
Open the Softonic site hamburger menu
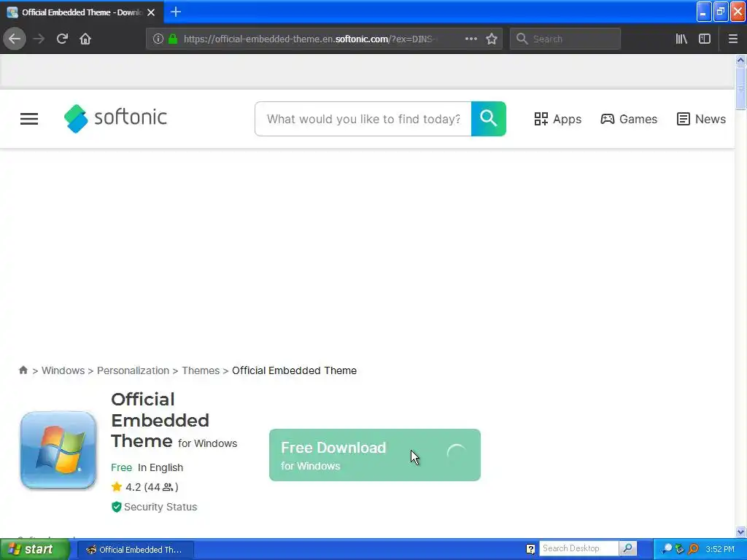click(29, 119)
